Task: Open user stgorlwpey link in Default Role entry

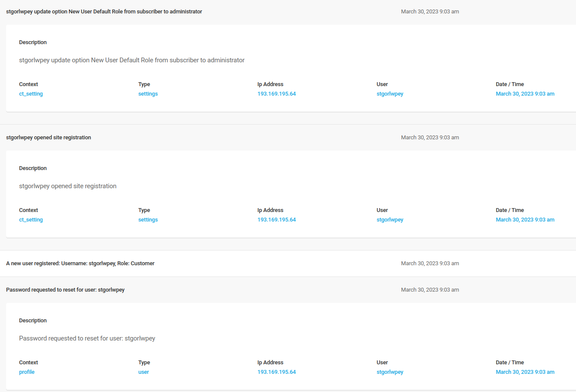Action: coord(390,94)
